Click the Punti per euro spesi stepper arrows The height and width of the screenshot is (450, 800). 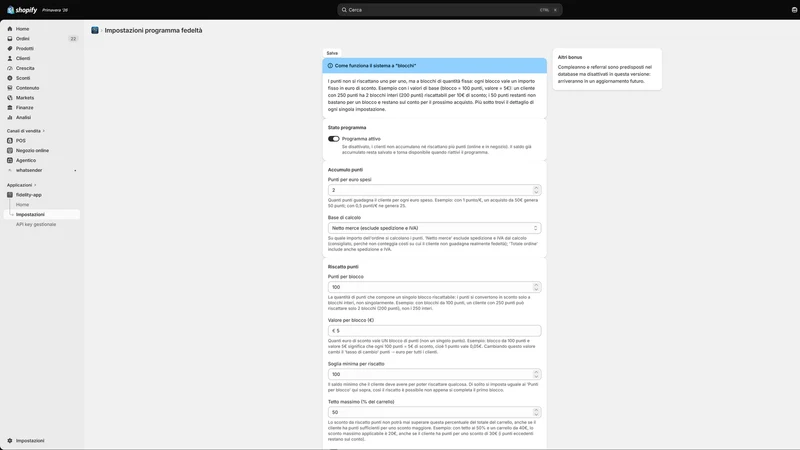pyautogui.click(x=536, y=190)
